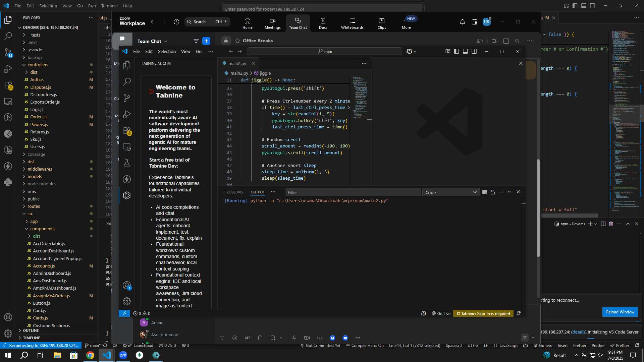Screen dimensions: 644x362
Task: Click the mjm command center search
Action: (x=324, y=51)
